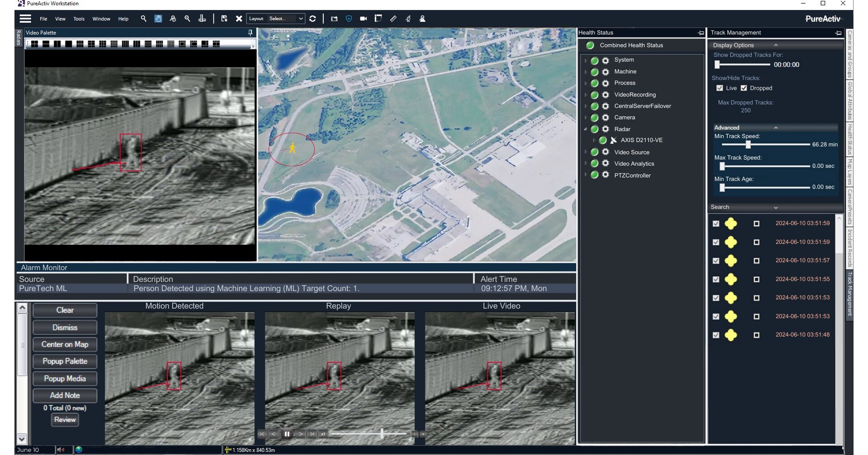Viewport: 868px width, 455px height.
Task: Click the person icon in top toolbar
Action: 422,19
